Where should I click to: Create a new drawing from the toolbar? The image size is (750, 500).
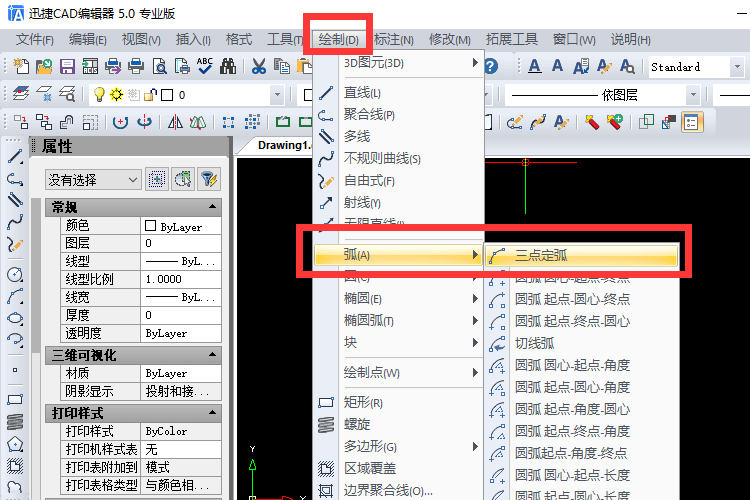tap(21, 66)
